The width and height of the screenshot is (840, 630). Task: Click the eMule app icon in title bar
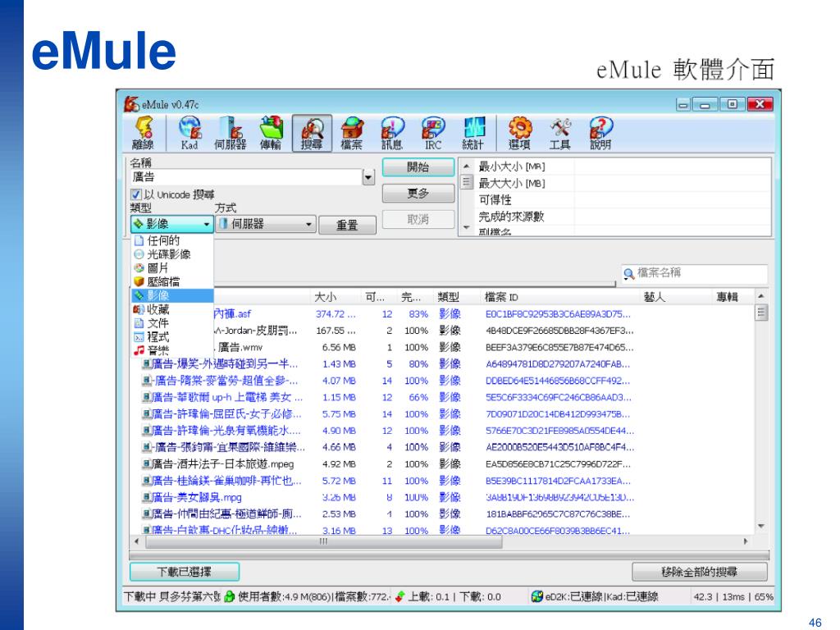131,104
